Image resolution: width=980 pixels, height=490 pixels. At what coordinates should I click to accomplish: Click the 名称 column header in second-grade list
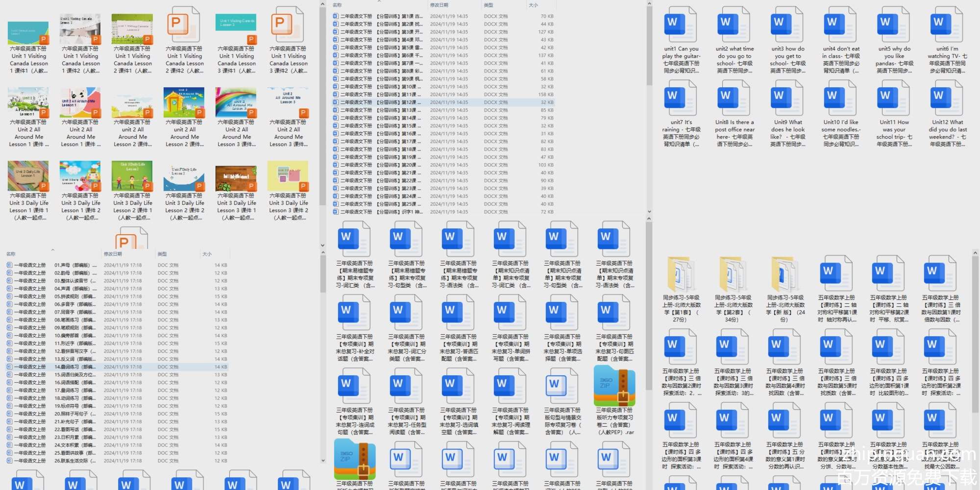338,5
